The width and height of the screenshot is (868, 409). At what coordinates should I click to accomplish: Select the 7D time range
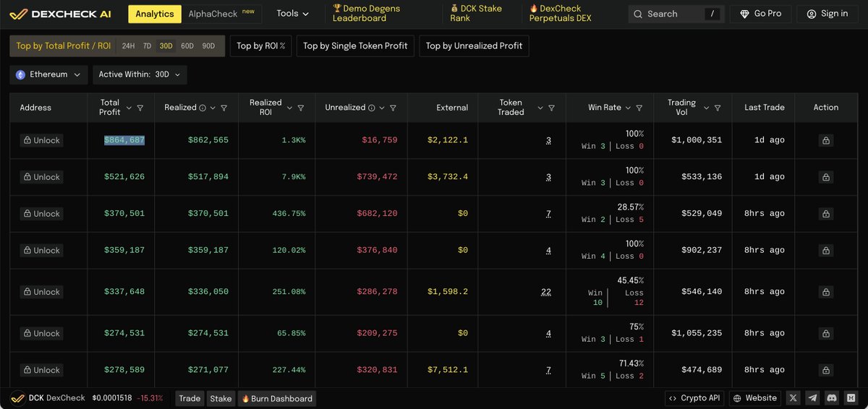[147, 46]
